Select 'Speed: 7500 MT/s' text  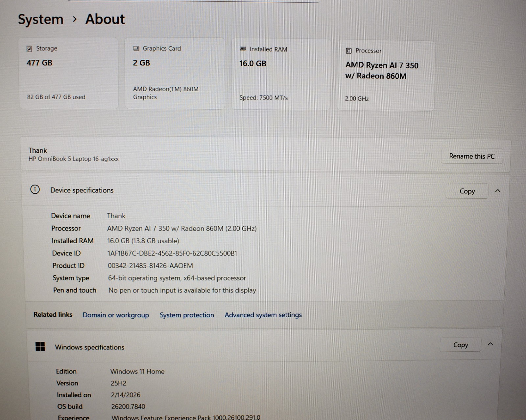[x=264, y=98]
